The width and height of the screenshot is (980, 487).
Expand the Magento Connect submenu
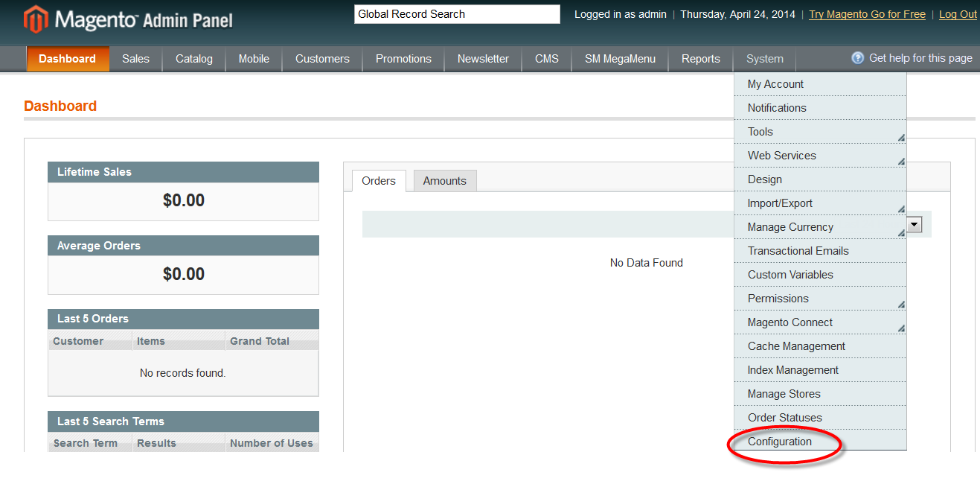[x=820, y=322]
